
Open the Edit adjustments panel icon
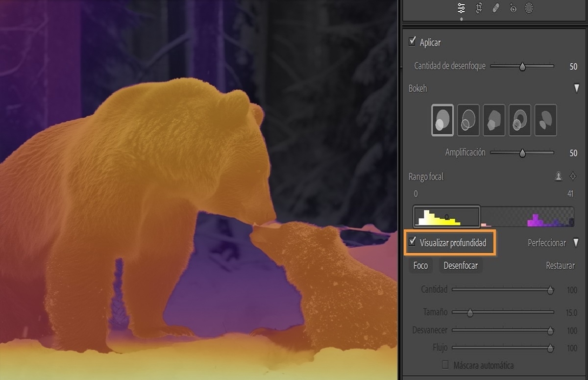click(x=461, y=8)
